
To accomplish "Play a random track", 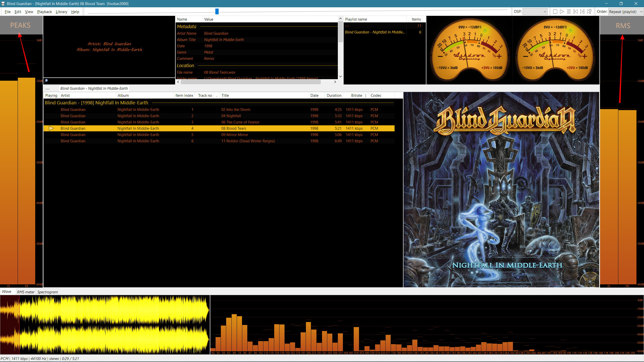I will [589, 12].
